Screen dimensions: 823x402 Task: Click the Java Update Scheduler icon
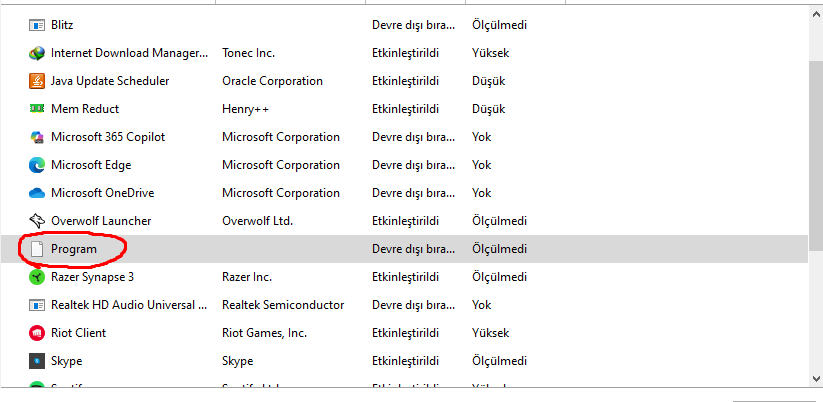(37, 81)
